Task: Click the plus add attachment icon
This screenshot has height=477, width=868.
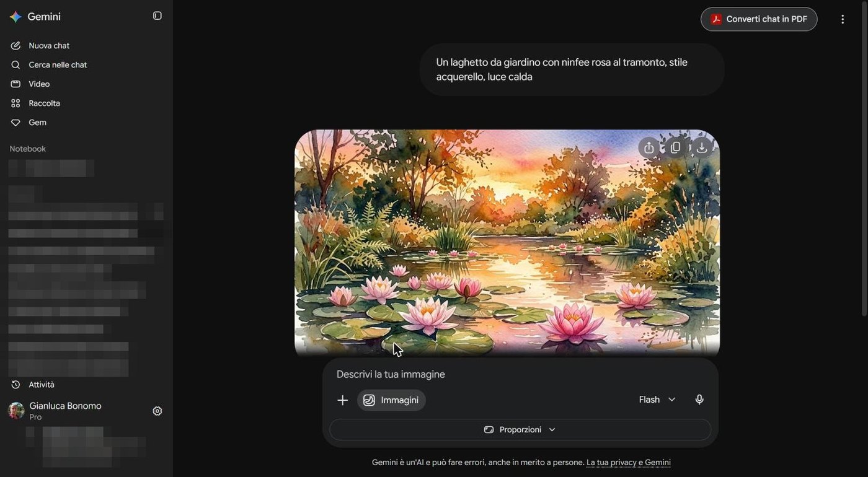Action: [342, 400]
